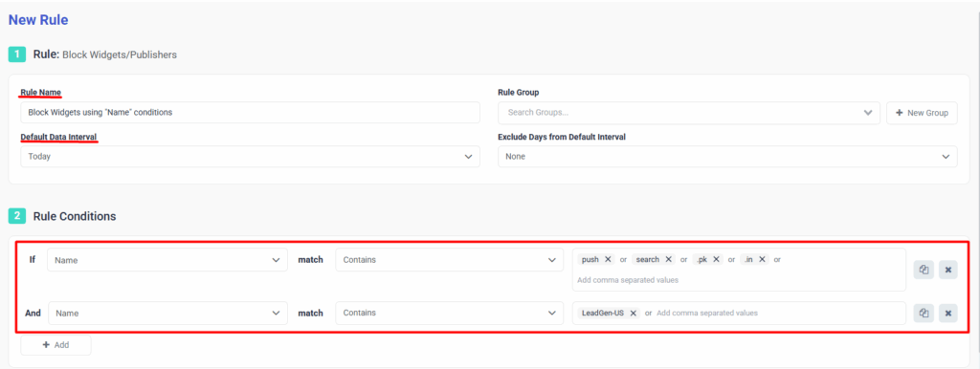Image resolution: width=980 pixels, height=369 pixels.
Task: Click the New Group button
Action: pyautogui.click(x=922, y=113)
